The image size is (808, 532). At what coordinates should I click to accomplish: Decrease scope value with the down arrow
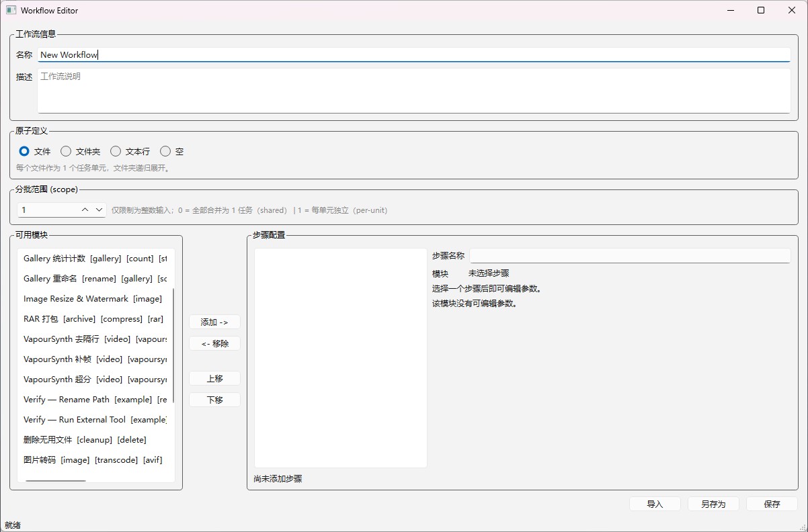[x=99, y=210]
